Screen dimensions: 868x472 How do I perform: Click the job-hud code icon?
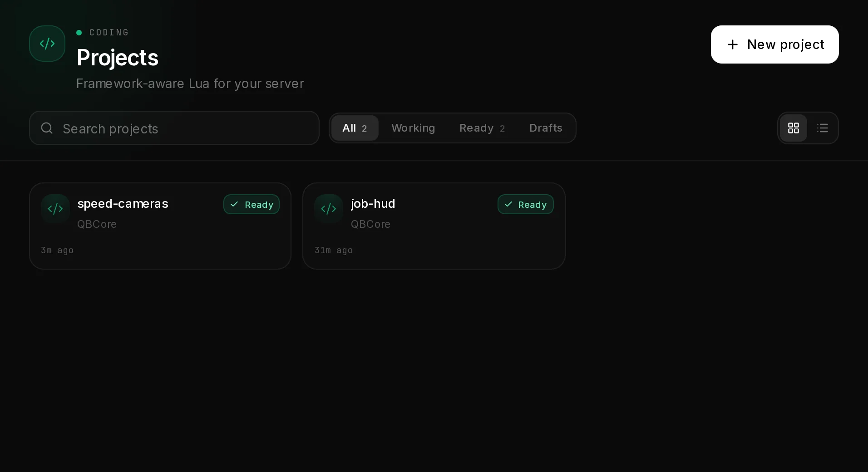[x=329, y=209]
